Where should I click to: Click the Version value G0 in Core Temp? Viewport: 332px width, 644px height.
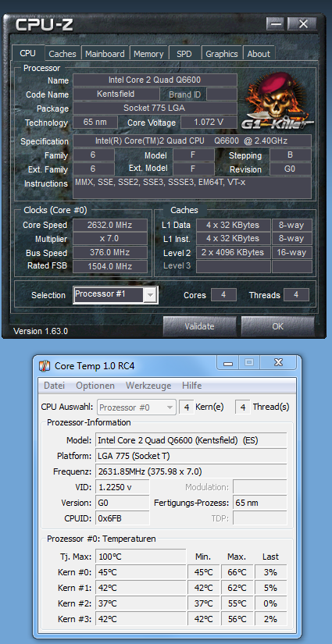pyautogui.click(x=123, y=503)
